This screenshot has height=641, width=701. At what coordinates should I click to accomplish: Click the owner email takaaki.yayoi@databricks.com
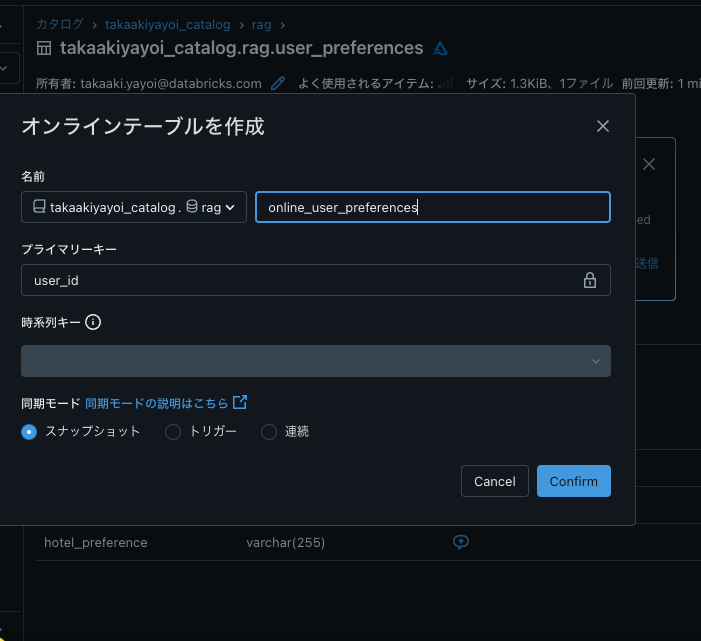(x=171, y=83)
